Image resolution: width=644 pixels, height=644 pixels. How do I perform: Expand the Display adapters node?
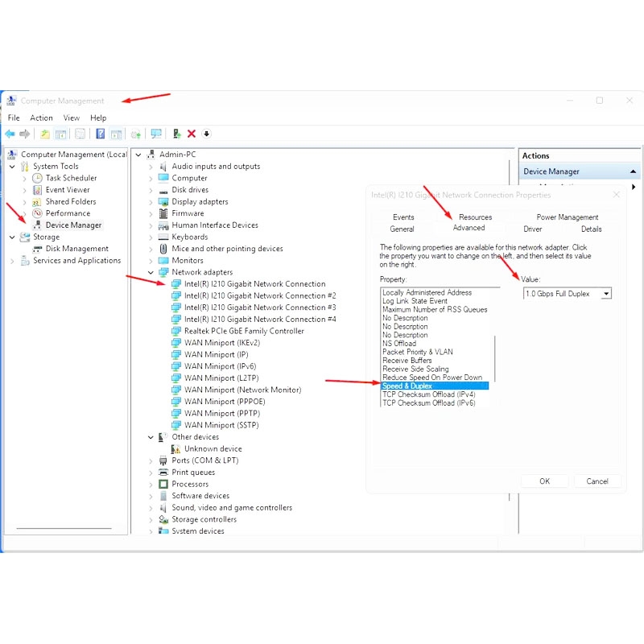click(x=151, y=202)
